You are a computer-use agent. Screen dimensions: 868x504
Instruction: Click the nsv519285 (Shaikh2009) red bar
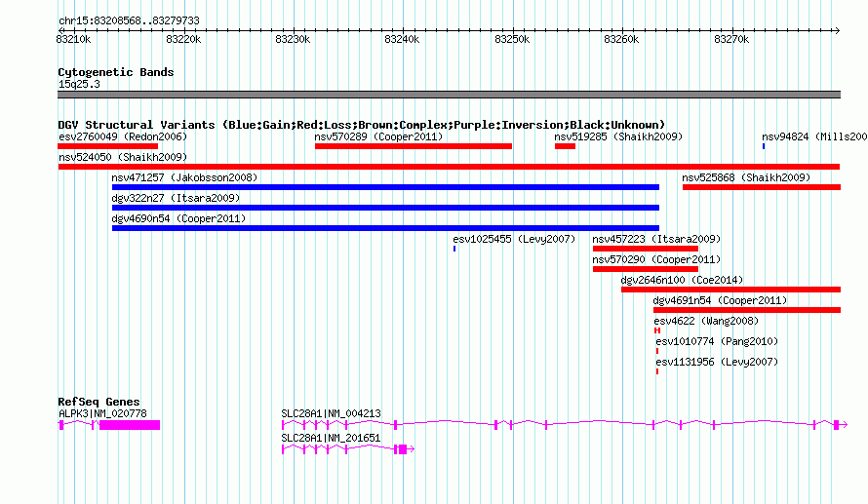click(566, 146)
